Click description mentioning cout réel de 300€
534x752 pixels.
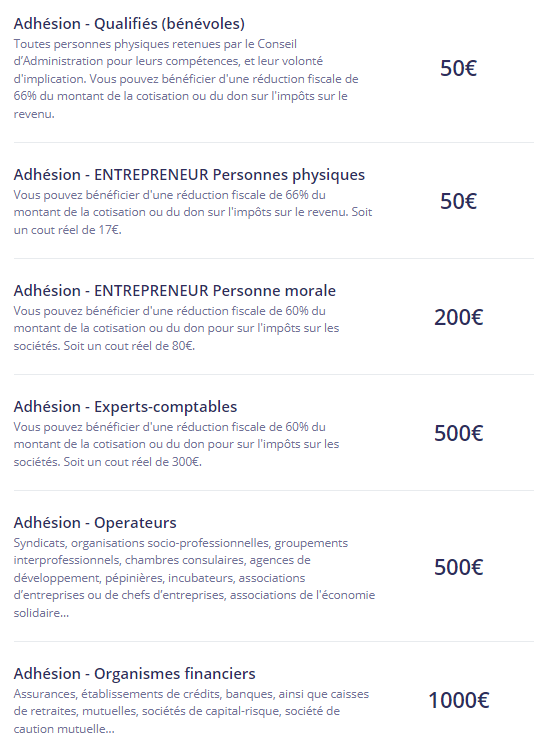[177, 445]
